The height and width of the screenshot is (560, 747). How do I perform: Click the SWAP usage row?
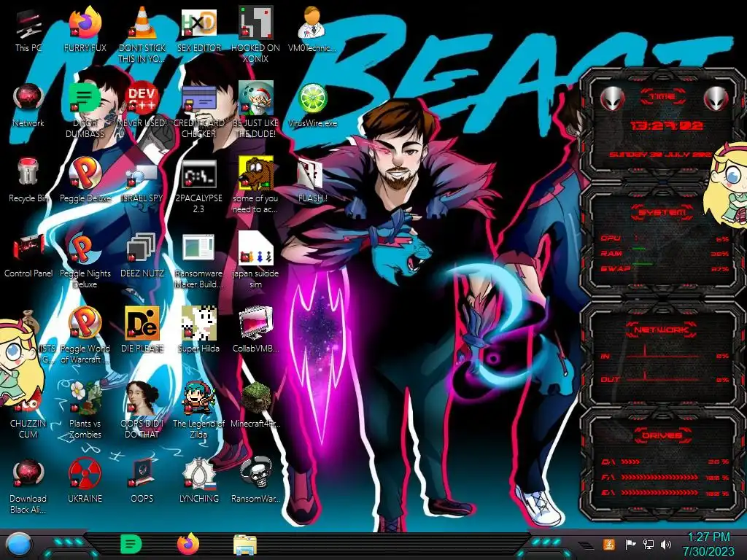click(665, 268)
